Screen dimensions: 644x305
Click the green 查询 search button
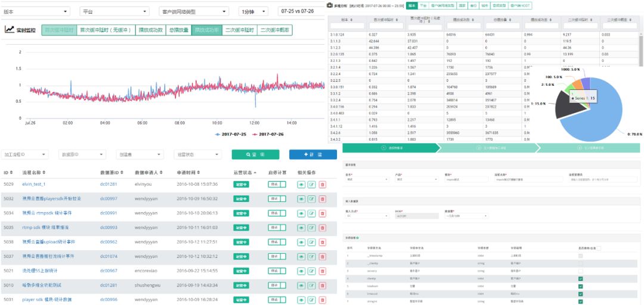[x=255, y=154]
